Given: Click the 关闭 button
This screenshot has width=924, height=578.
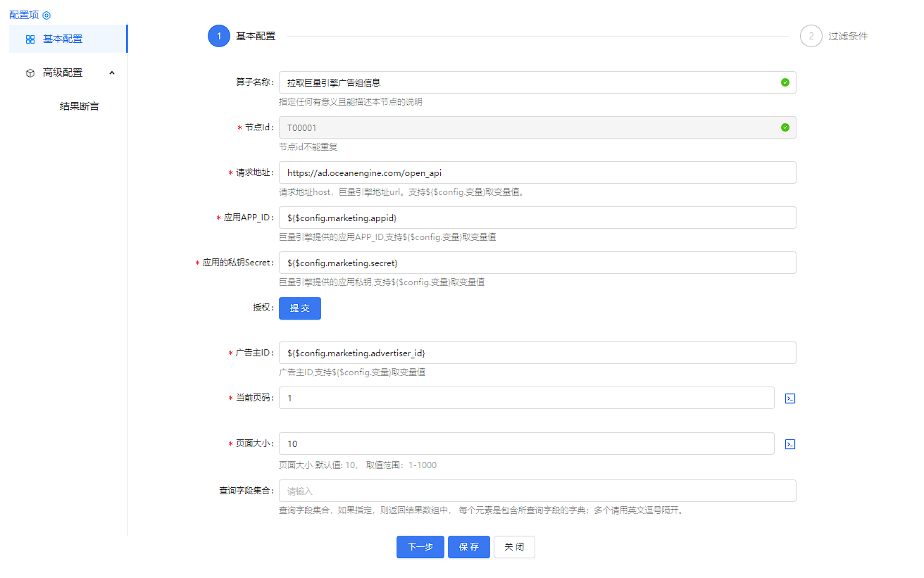Looking at the screenshot, I should [514, 547].
